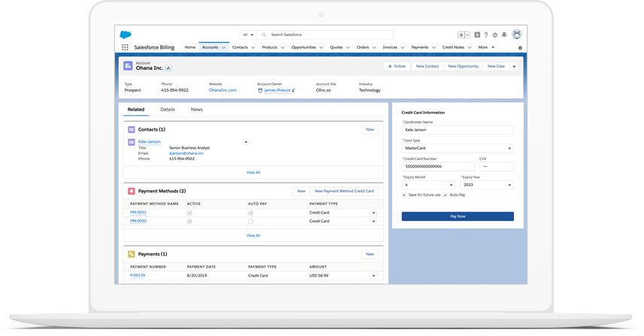Toggle Auto Pay checkbox for PM-0051
This screenshot has height=336, width=644.
(250, 213)
